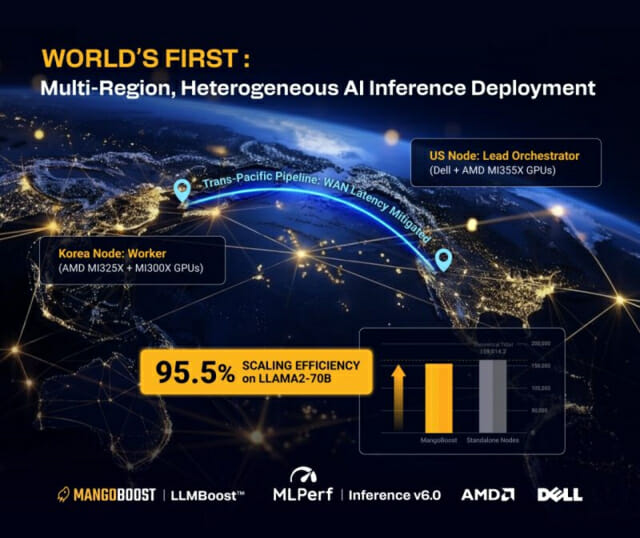This screenshot has height=538, width=640.
Task: Click the "Standalone Nodes" chart axis label
Action: 493,440
